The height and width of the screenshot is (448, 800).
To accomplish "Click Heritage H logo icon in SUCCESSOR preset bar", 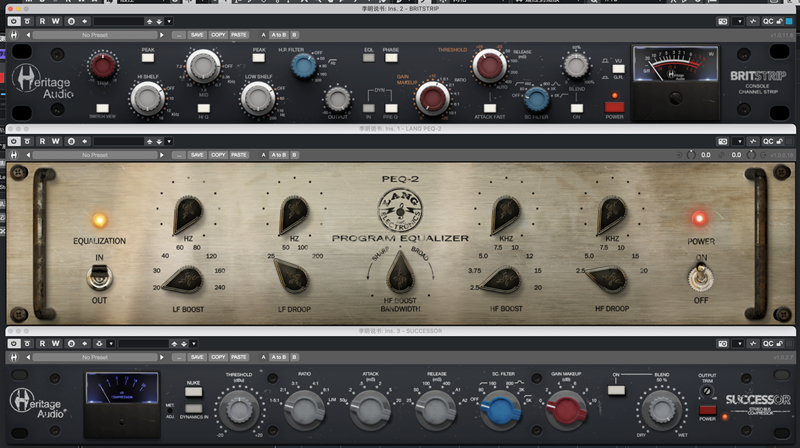I will click(14, 358).
